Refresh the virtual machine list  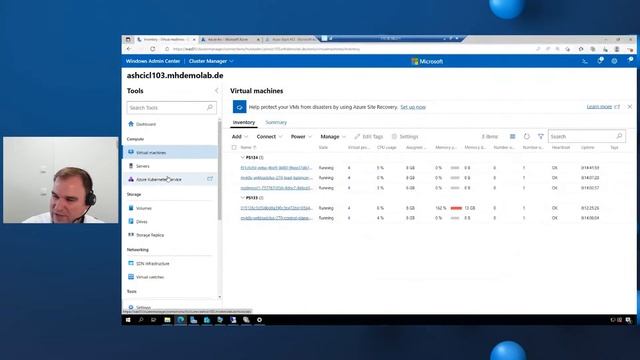pos(527,136)
